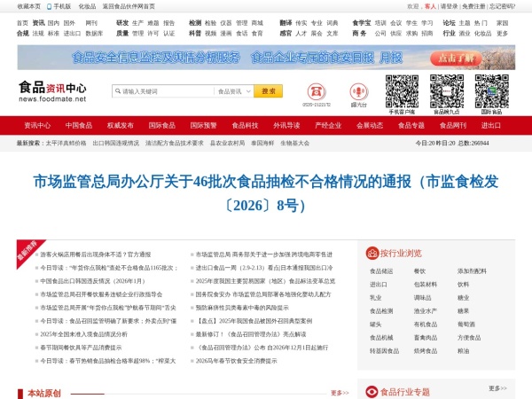Select the 国际预警 navigation tab
This screenshot has height=399, width=532.
click(202, 125)
